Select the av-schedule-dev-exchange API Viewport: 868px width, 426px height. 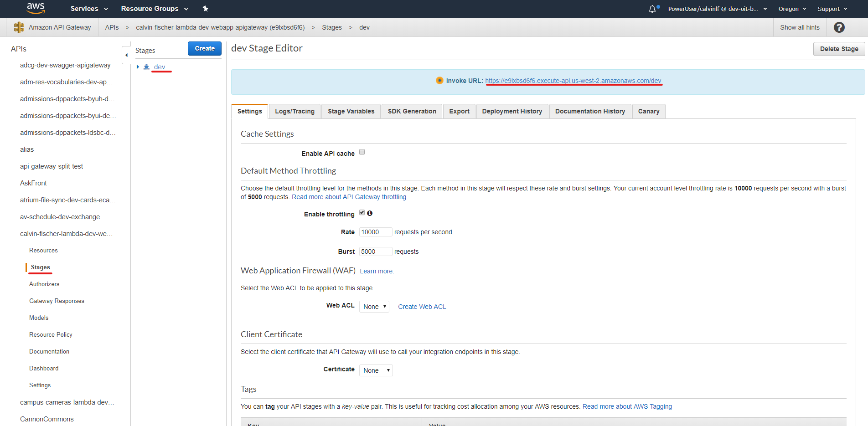coord(60,217)
